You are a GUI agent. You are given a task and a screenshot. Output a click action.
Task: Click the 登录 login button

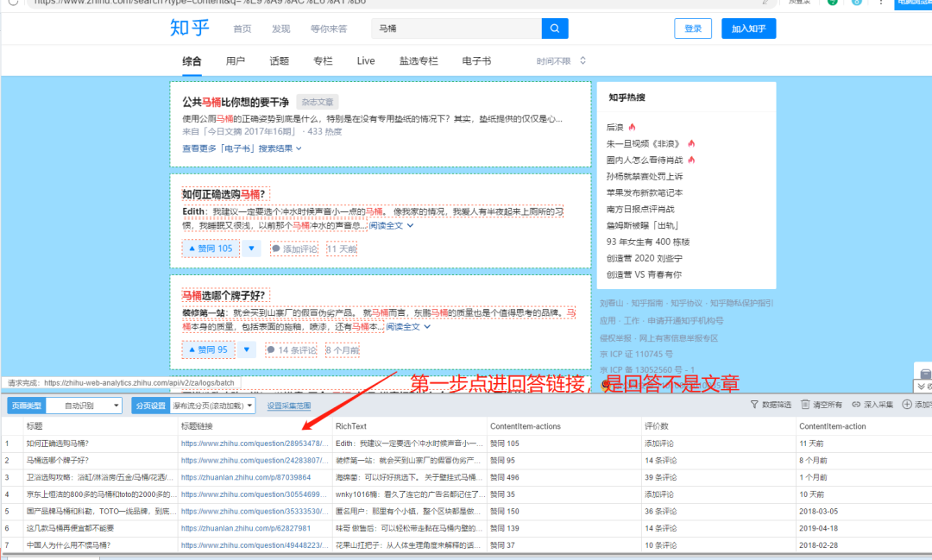pyautogui.click(x=693, y=28)
